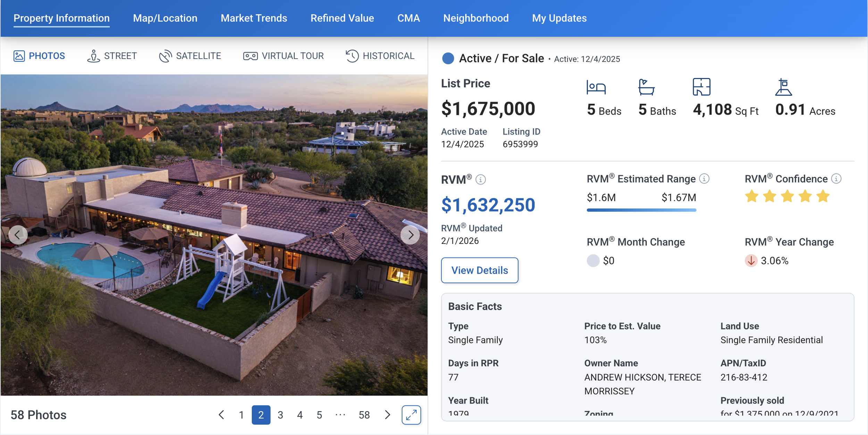Go back using pagination left chevron
The width and height of the screenshot is (868, 435).
[x=221, y=415]
